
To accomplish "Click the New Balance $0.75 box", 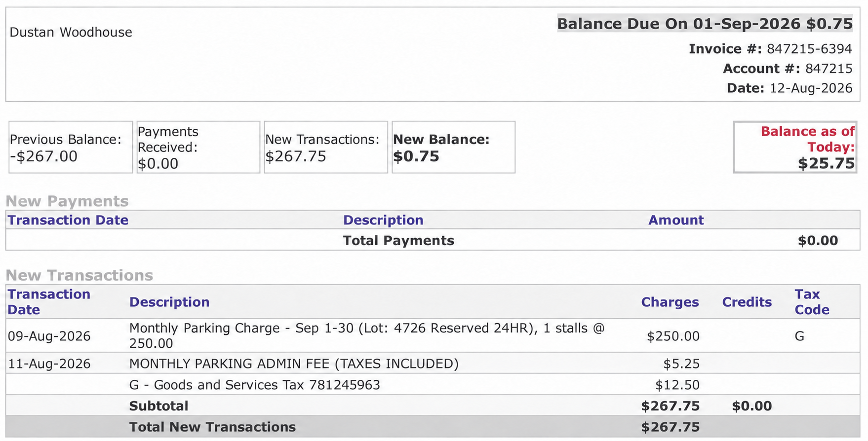I will [453, 147].
